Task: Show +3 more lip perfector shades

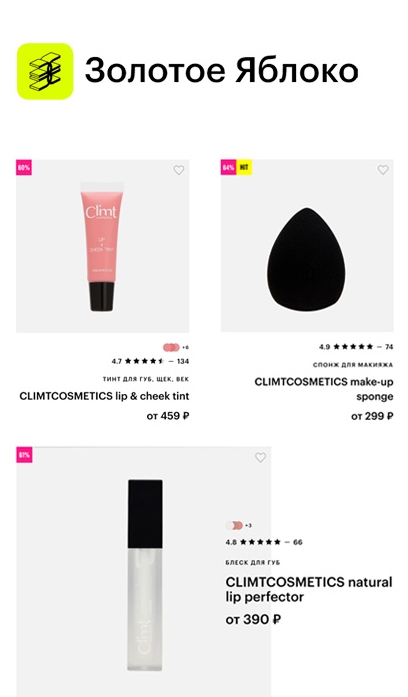Action: click(x=248, y=525)
